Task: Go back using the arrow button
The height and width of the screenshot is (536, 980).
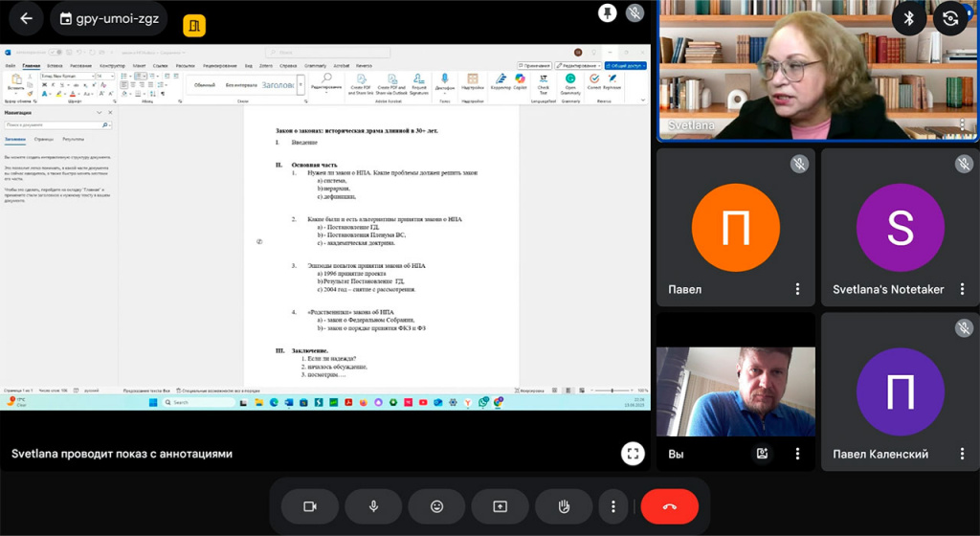Action: coord(26,19)
